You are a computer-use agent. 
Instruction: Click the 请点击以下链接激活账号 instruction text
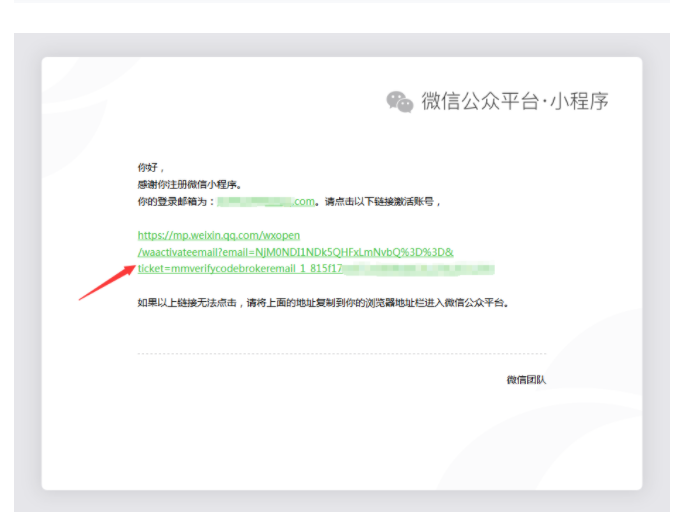(382, 202)
